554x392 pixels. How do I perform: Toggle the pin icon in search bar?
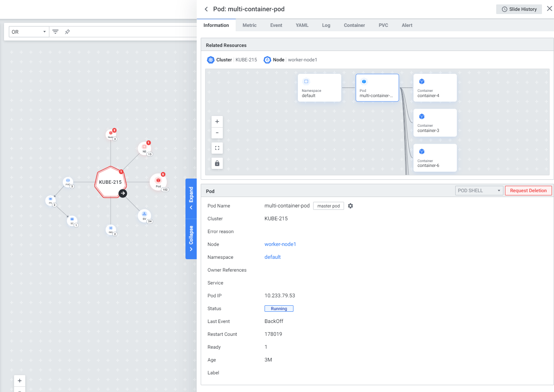coord(67,32)
